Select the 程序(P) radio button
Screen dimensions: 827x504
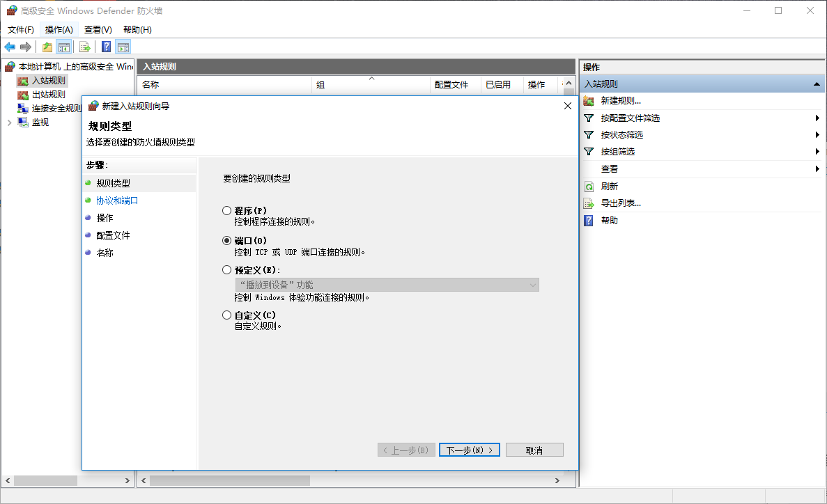tap(227, 211)
